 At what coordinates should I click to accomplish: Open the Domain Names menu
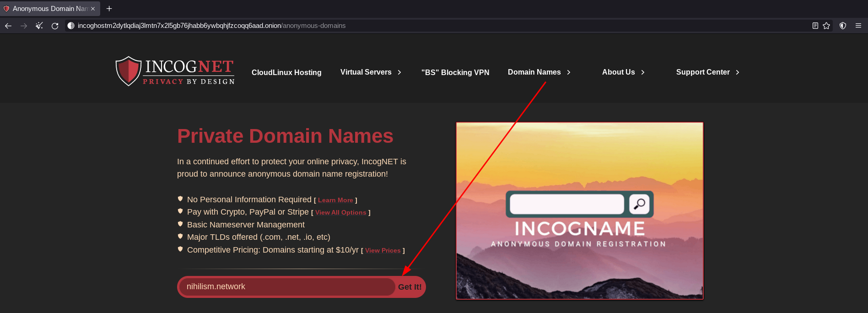pos(534,72)
